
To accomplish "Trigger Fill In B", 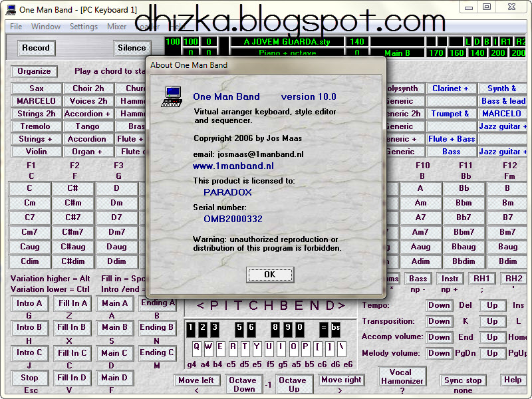I will (72, 327).
